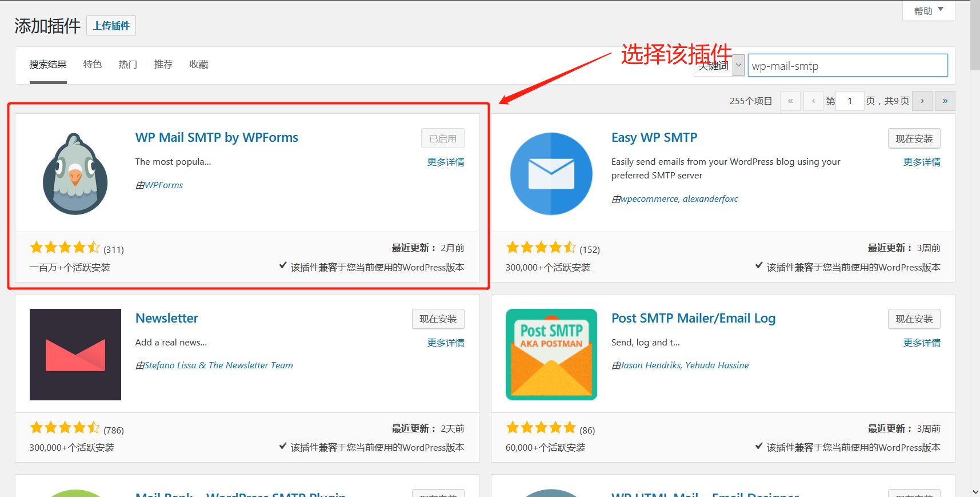This screenshot has width=980, height=497.
Task: Click the 添加插件 page heading
Action: [47, 26]
